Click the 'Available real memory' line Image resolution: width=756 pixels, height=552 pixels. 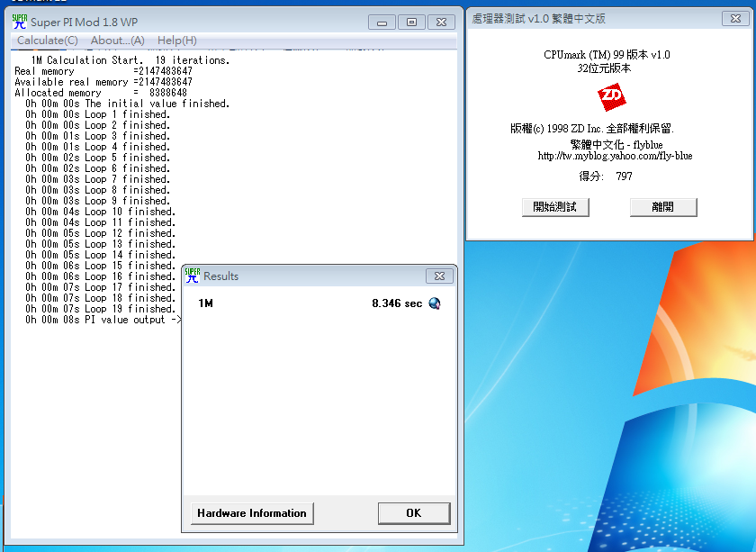coord(103,82)
